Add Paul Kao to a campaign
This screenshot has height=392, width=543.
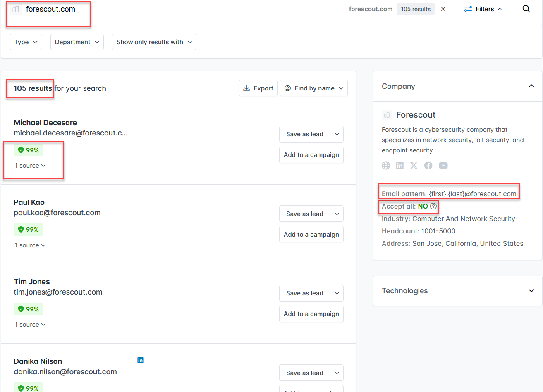tap(311, 235)
